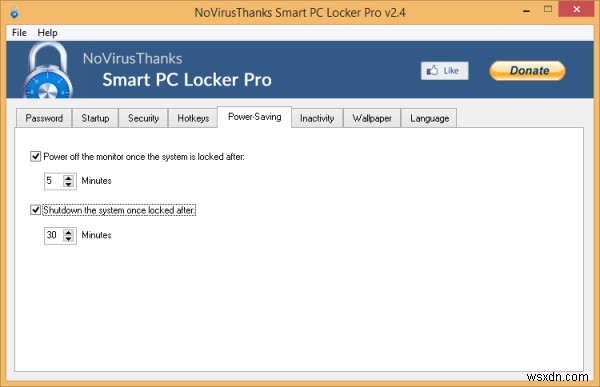
Task: Click the app icon in title bar
Action: (x=14, y=13)
